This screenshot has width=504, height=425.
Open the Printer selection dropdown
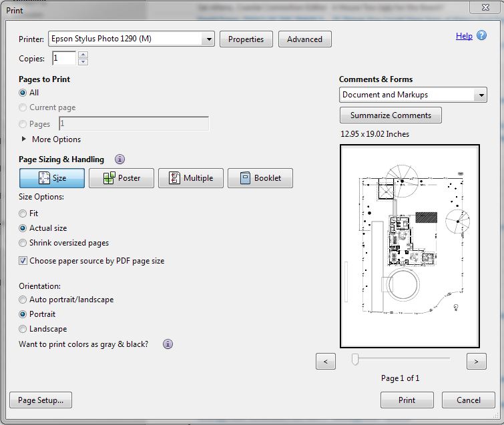coord(209,39)
